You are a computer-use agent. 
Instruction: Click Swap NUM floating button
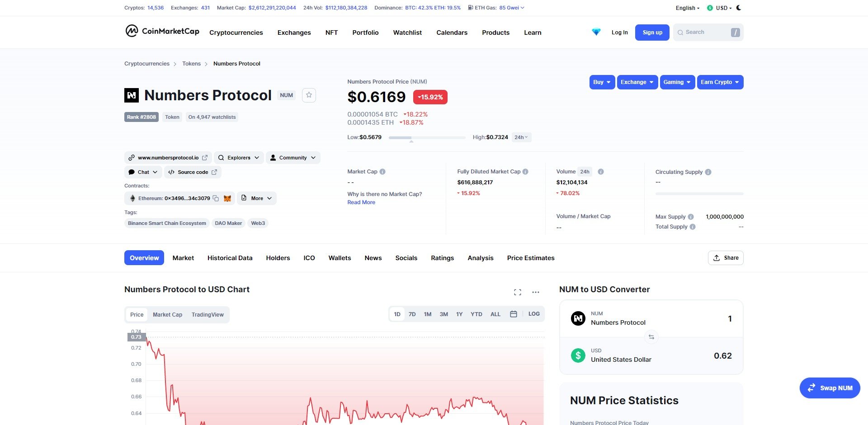[830, 388]
